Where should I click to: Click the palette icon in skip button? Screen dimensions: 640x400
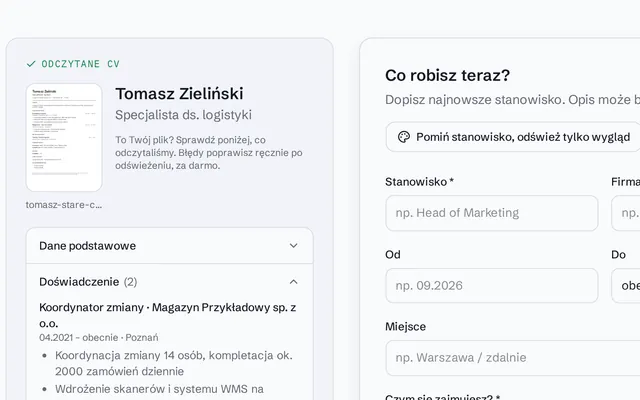tap(404, 137)
